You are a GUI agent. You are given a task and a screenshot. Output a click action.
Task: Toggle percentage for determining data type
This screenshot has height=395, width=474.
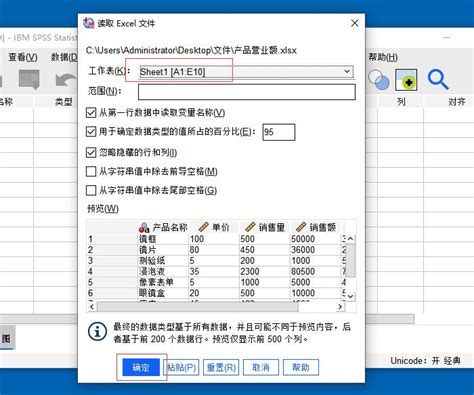[91, 132]
